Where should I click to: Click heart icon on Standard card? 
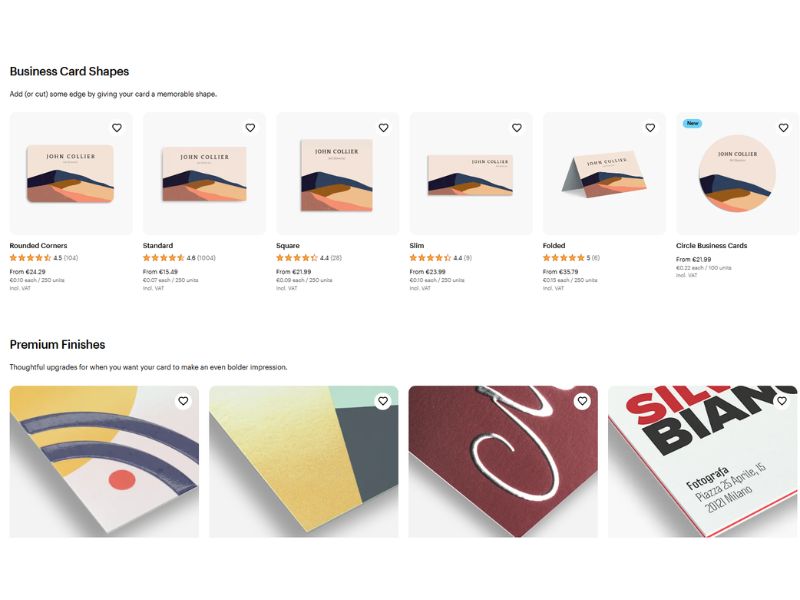coord(250,128)
